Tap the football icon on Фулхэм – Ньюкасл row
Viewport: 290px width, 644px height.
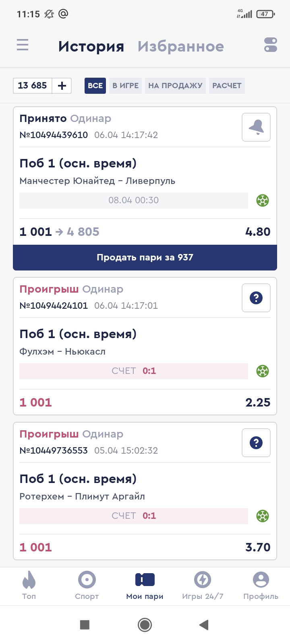coord(263,371)
